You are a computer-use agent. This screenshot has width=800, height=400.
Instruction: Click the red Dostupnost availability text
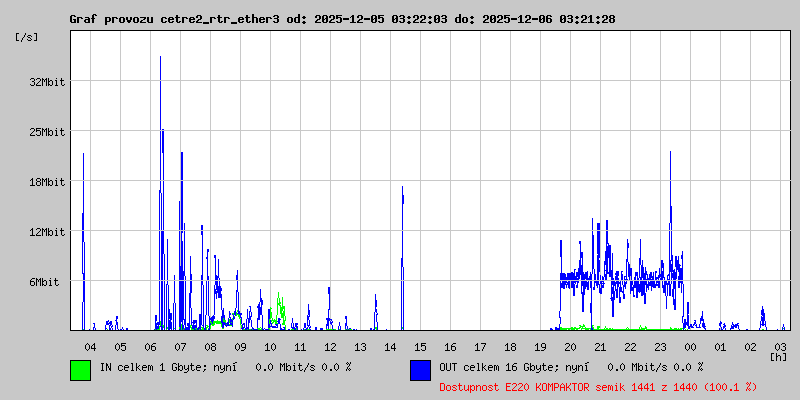[598, 386]
